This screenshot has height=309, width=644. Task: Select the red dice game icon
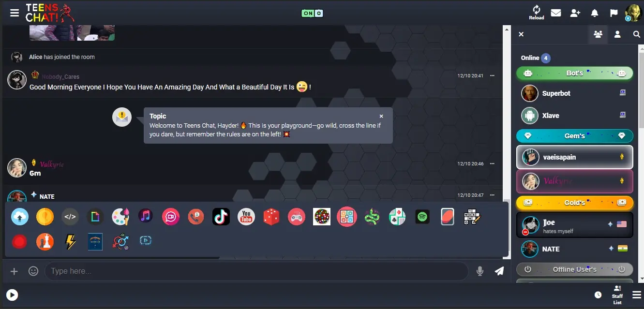[271, 217]
